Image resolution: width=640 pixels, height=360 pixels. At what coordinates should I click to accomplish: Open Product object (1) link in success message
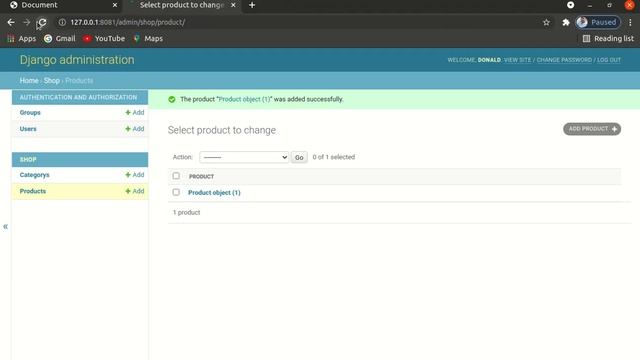pos(244,99)
